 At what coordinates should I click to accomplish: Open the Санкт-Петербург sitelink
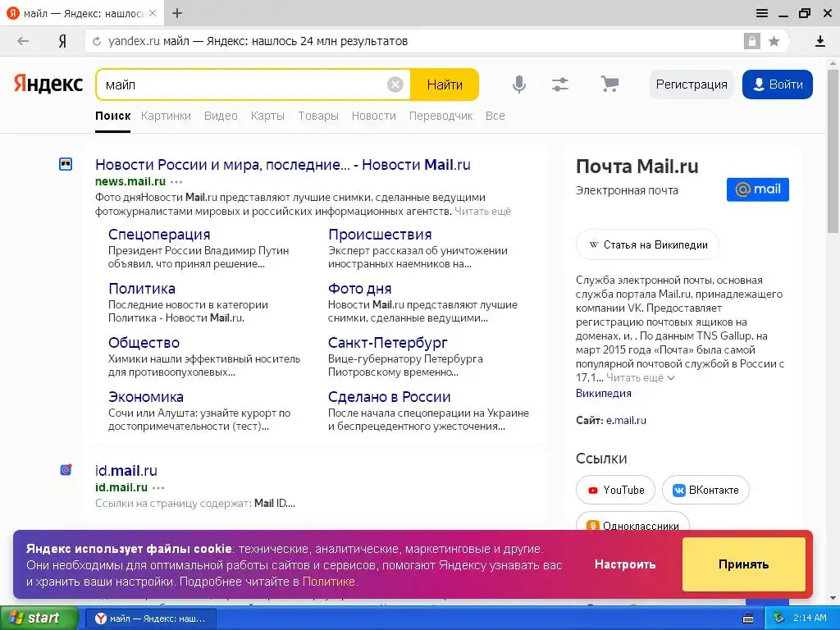click(x=387, y=342)
